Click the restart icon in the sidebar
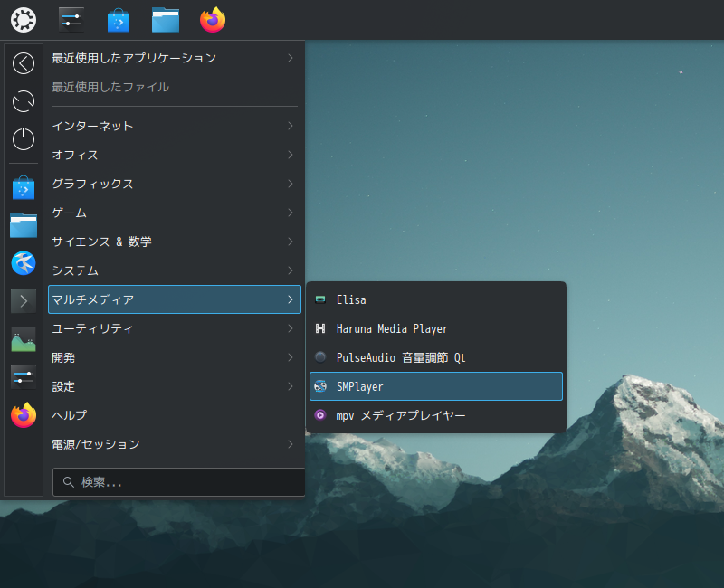 [x=24, y=101]
